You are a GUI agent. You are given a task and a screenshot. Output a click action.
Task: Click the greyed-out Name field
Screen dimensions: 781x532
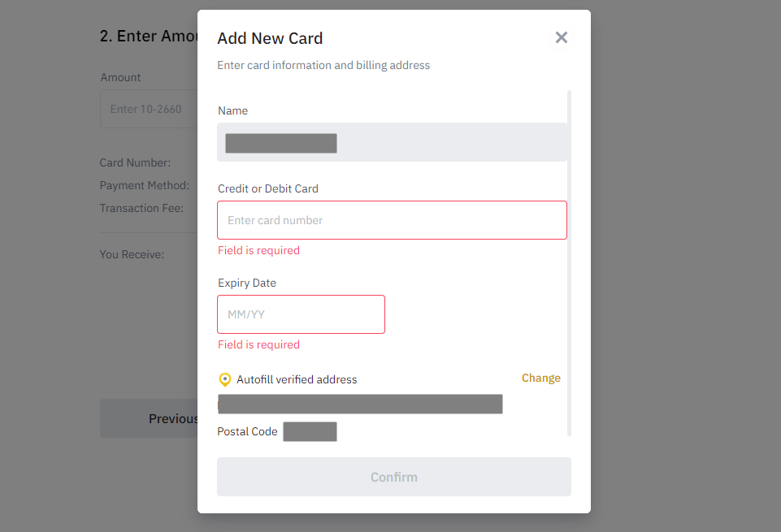[x=392, y=143]
